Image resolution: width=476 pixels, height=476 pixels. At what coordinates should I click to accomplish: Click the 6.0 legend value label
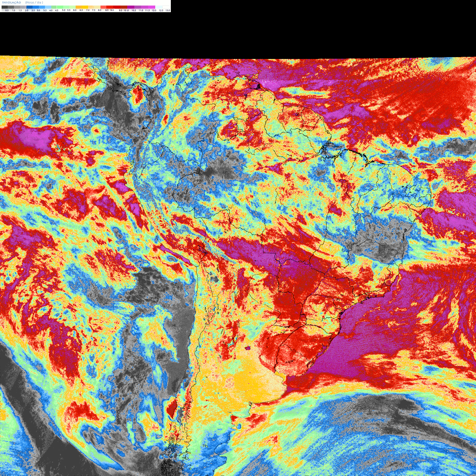point(75,10)
